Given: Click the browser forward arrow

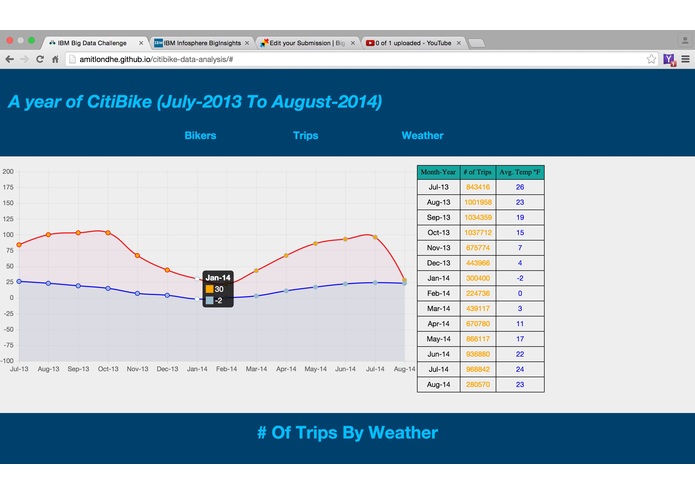Looking at the screenshot, I should pos(24,59).
